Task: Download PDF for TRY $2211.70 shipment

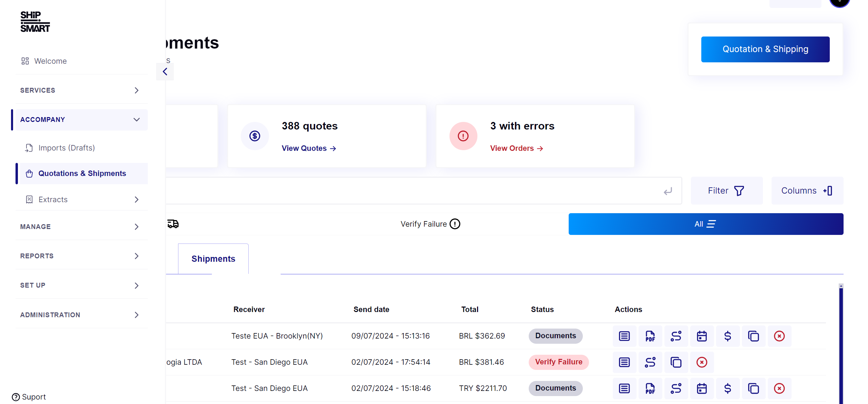Action: click(650, 389)
